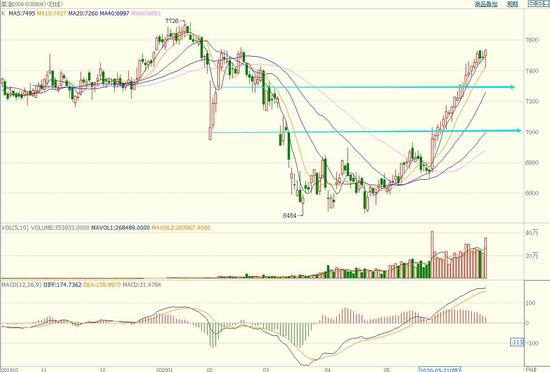Viewport: 550px width, 372px height.
Task: Click the 6454 low price marker
Action: point(289,215)
